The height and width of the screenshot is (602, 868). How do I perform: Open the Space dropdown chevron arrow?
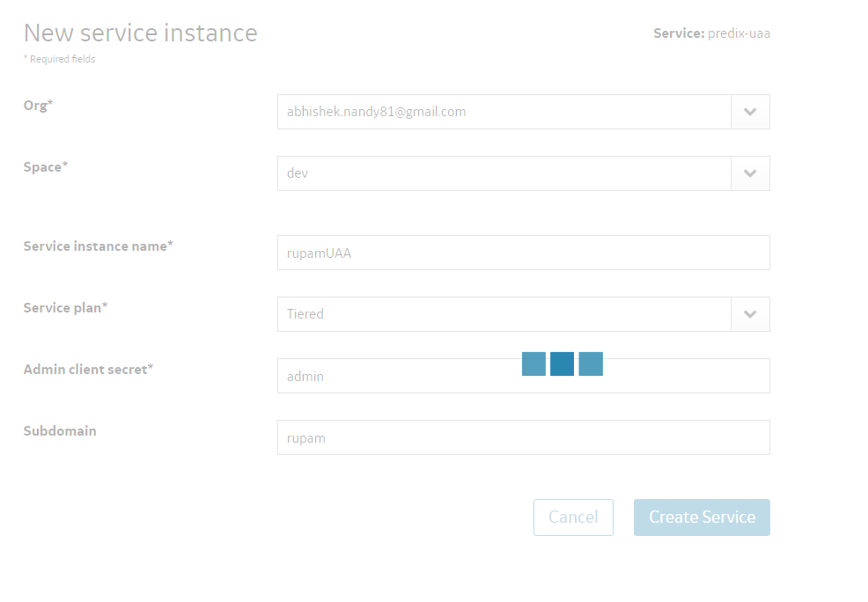tap(750, 173)
